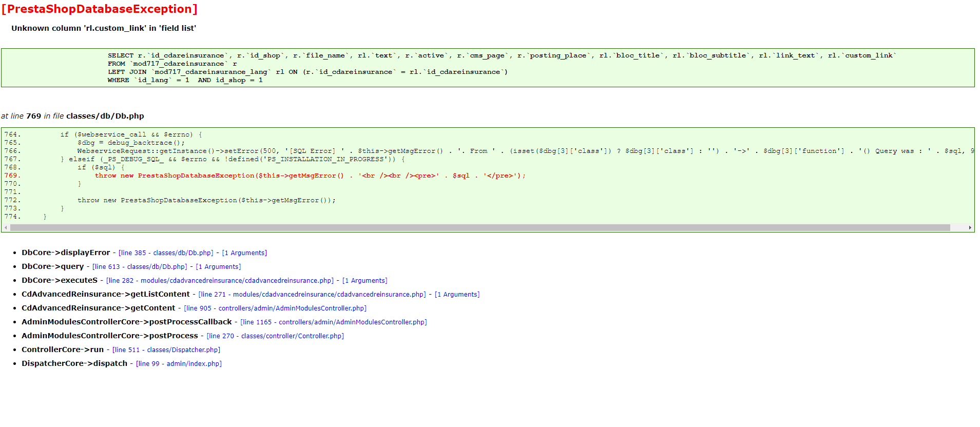Click code line 765 debug_backtrace assignment
This screenshot has height=427, width=980.
[131, 143]
